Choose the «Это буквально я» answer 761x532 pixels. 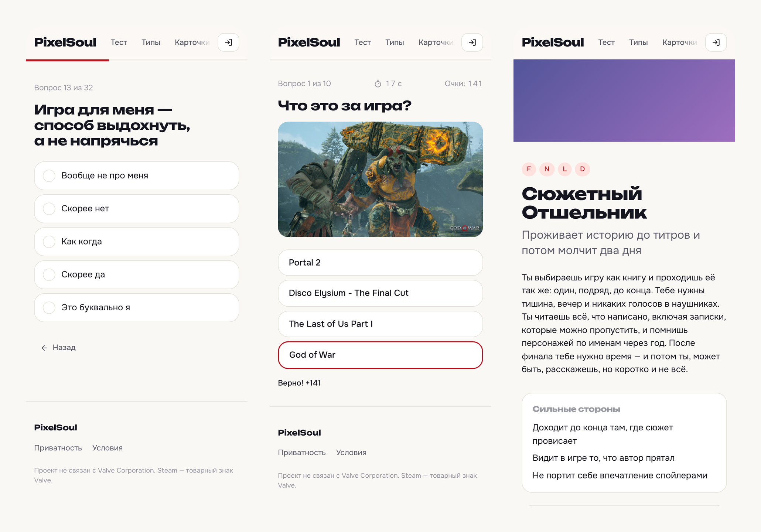pos(137,308)
